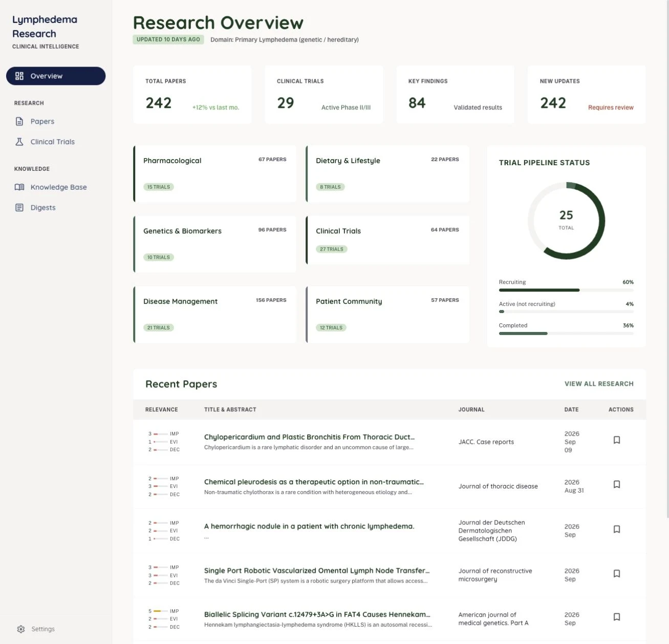Screen dimensions: 669x644
Task: Click the TITLE & ABSTRACT column header
Action: coord(230,410)
